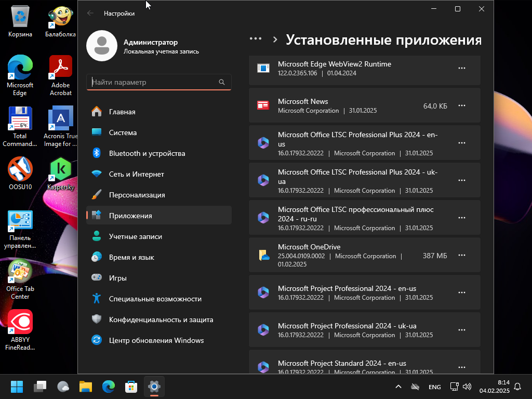Click the chat bubble icon on the taskbar
The height and width of the screenshot is (399, 532).
pyautogui.click(x=63, y=387)
